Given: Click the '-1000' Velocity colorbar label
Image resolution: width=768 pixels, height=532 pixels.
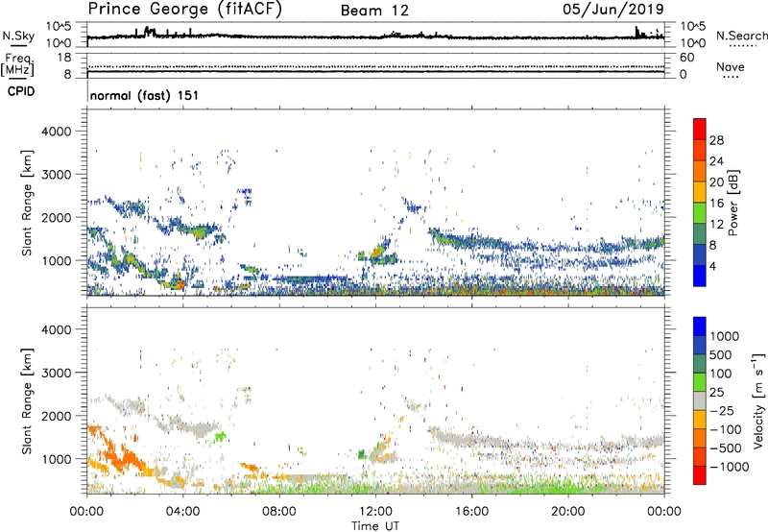Looking at the screenshot, I should click(x=730, y=467).
